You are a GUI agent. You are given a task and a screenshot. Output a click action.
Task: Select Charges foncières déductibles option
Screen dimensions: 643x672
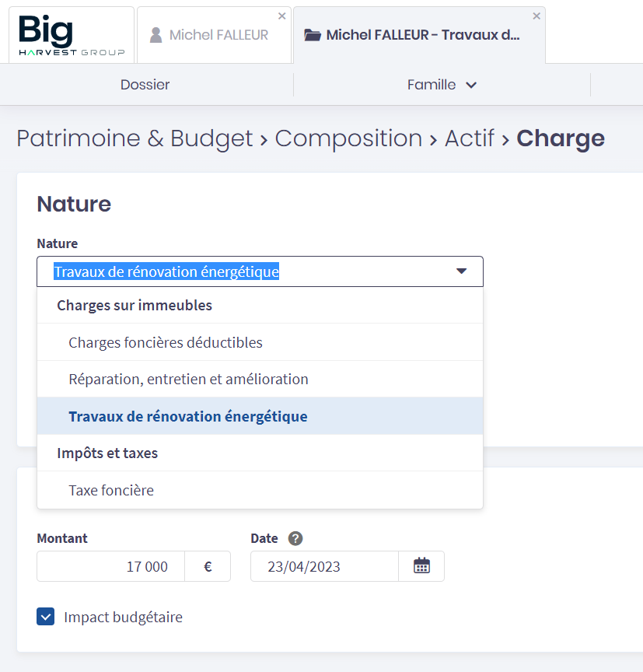pyautogui.click(x=166, y=342)
